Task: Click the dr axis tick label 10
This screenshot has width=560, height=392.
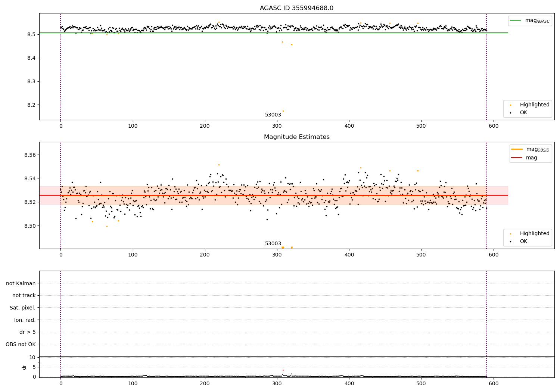Action: pyautogui.click(x=32, y=357)
